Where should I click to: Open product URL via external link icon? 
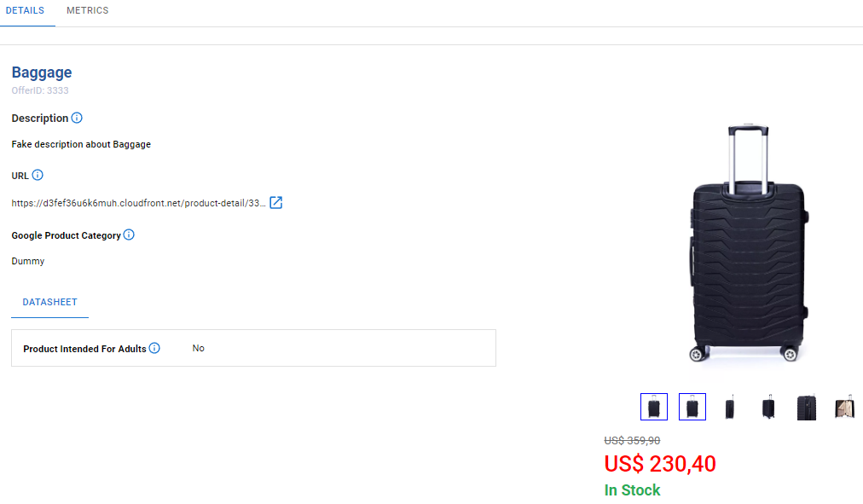pyautogui.click(x=275, y=202)
